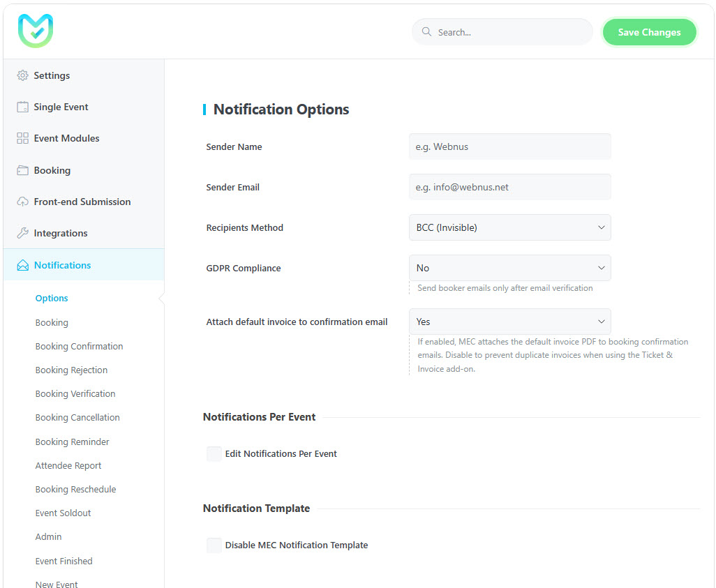The image size is (716, 588).
Task: Go to Booking Reminder notification settings
Action: (x=72, y=442)
